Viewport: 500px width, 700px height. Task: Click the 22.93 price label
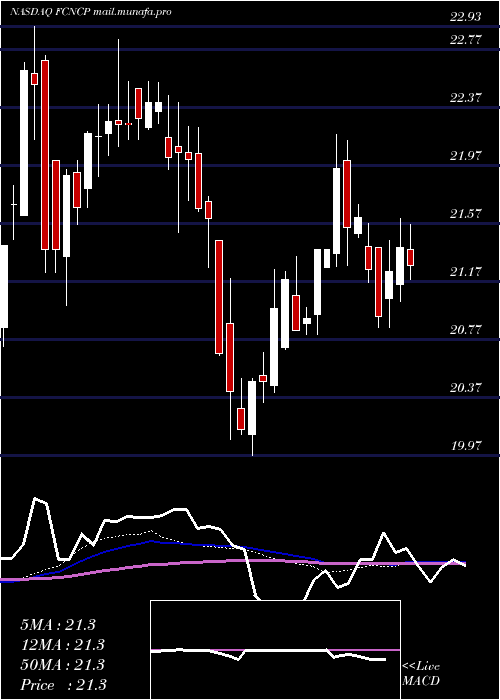pos(465,17)
